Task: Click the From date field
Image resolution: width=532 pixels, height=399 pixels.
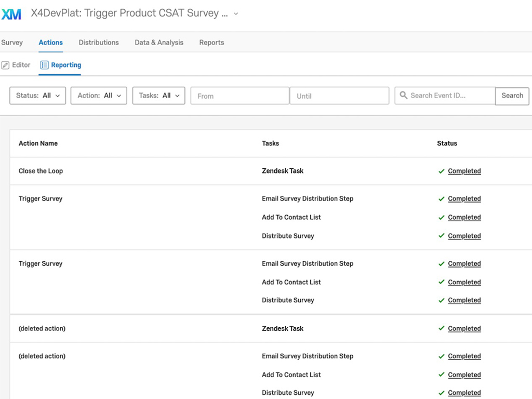Action: pos(240,96)
